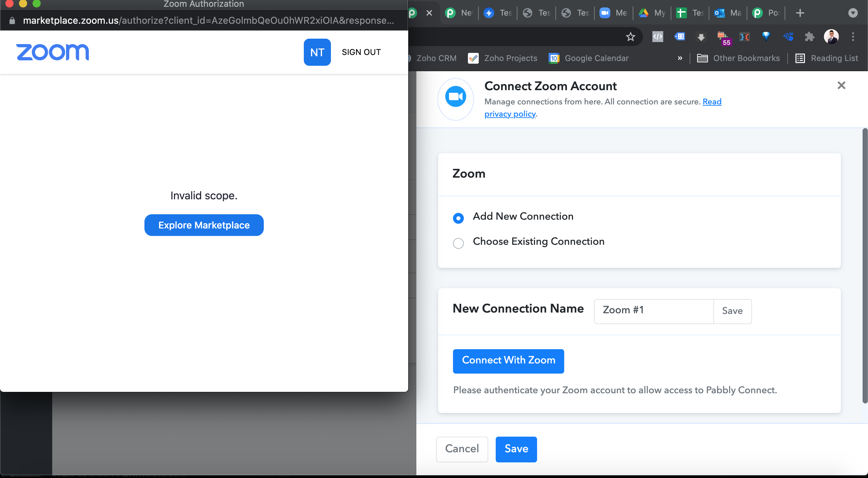Click the Zoom logo in the authorization popup

53,52
